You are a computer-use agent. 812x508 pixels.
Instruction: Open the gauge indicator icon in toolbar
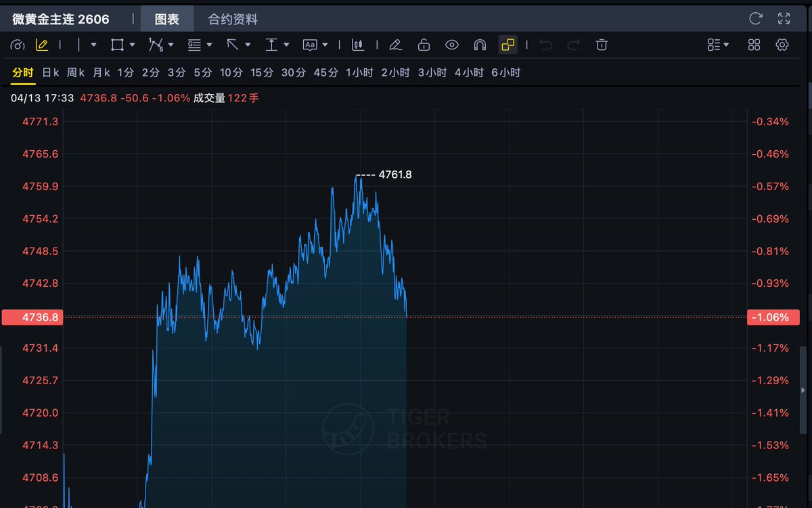tap(18, 45)
